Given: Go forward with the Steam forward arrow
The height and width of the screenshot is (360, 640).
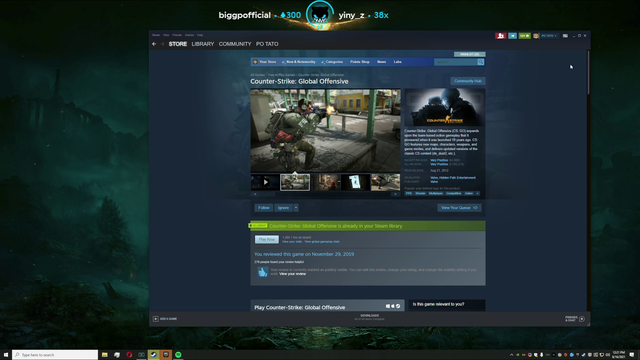Looking at the screenshot, I should pos(162,44).
